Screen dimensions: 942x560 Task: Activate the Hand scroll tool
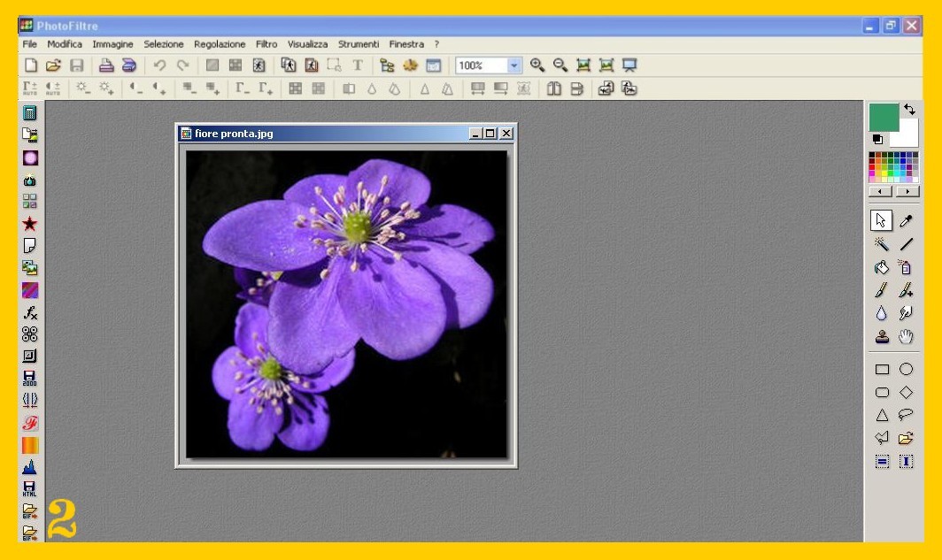coord(906,336)
